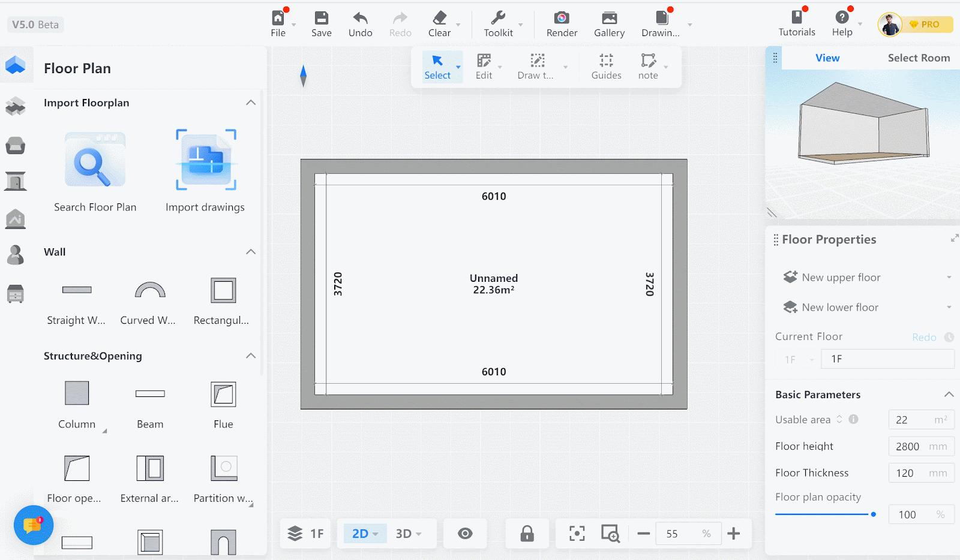Open the Toolkit wrench tool
Screen dimensions: 960x560
(498, 19)
